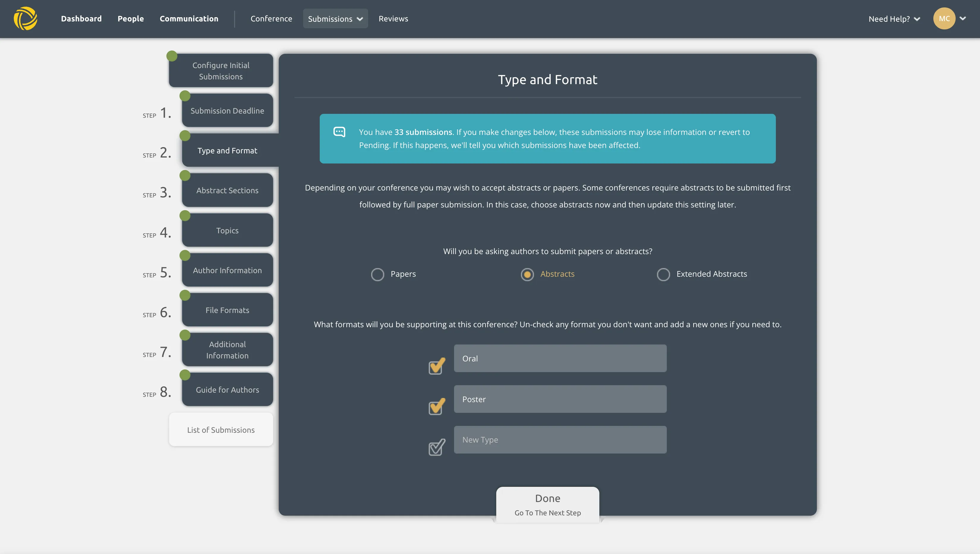Toggle the New Type checkbox
Image resolution: width=980 pixels, height=554 pixels.
tap(436, 447)
